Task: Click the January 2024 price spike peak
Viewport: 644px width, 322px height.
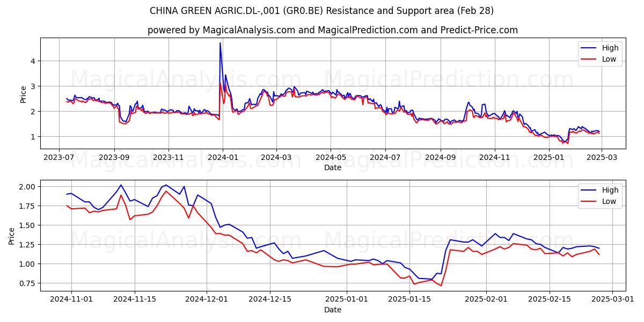Action: (x=220, y=43)
